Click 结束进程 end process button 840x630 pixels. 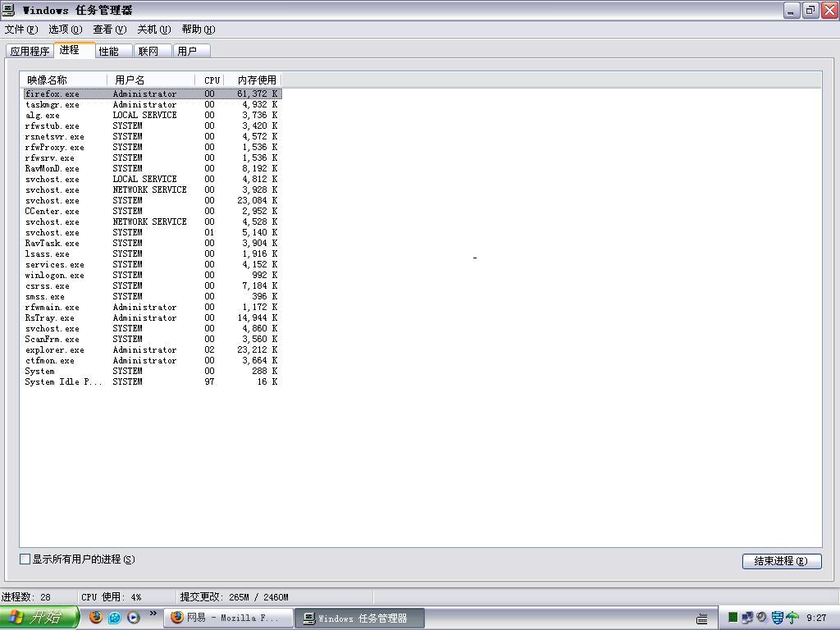click(x=782, y=561)
